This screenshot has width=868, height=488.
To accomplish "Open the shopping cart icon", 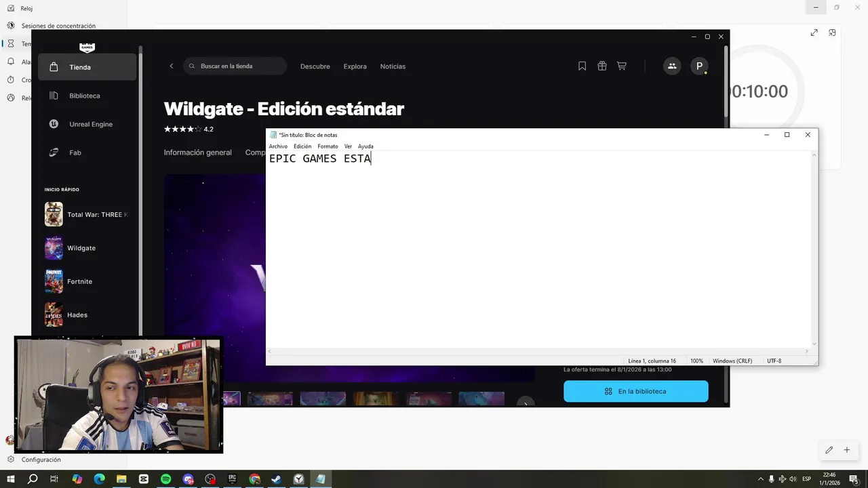I will [x=621, y=66].
